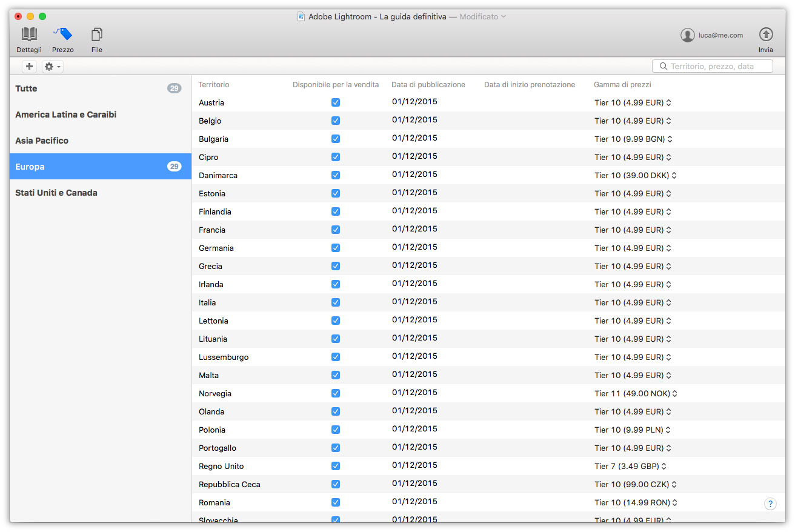
Task: Toggle availability checkbox for Polonia
Action: point(336,430)
